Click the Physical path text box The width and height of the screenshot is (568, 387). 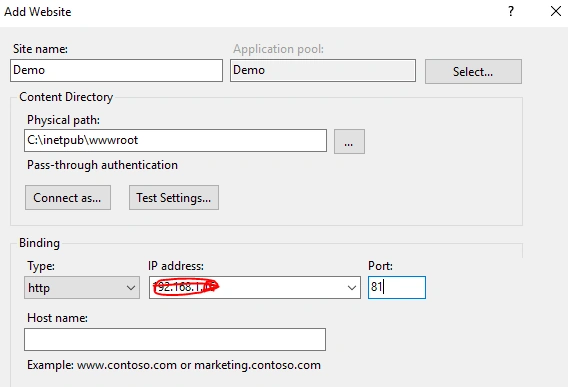click(175, 141)
